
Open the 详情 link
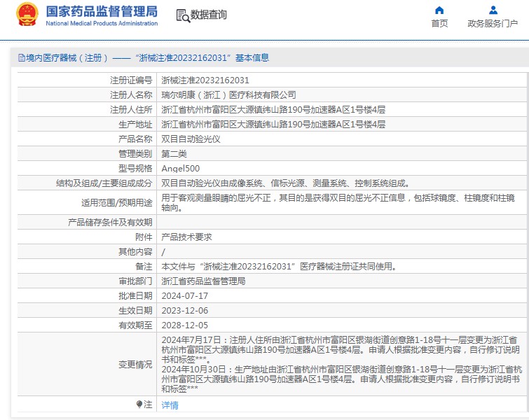point(170,405)
